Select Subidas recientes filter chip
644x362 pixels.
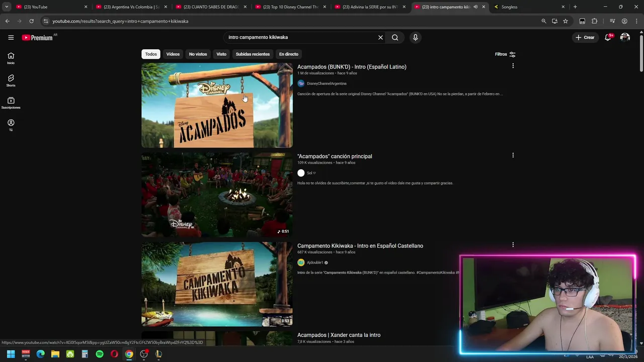pos(253,54)
